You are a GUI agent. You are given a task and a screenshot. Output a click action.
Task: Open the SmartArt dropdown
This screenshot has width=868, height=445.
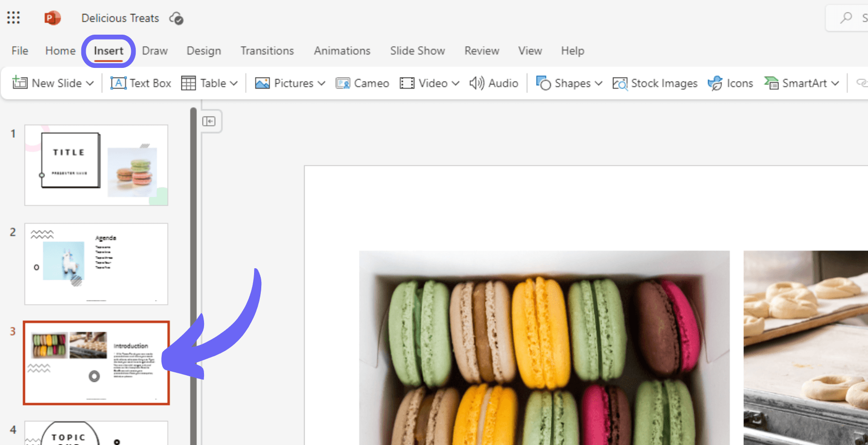click(835, 83)
